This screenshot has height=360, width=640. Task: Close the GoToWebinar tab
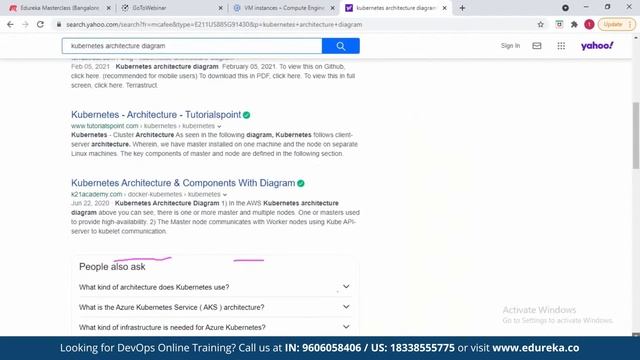(x=220, y=8)
